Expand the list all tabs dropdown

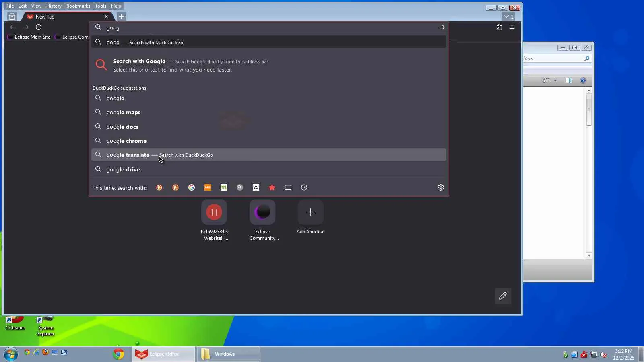tap(508, 16)
